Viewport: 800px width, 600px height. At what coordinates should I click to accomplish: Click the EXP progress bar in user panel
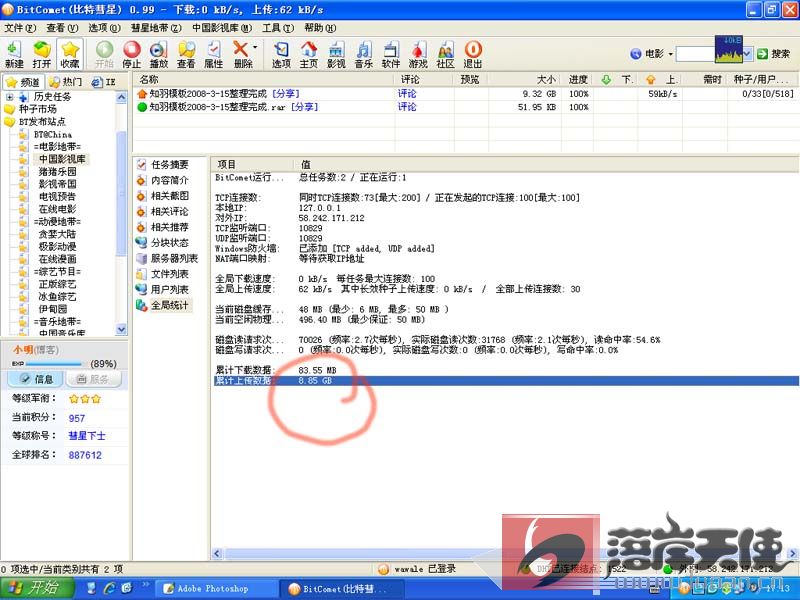pyautogui.click(x=54, y=364)
